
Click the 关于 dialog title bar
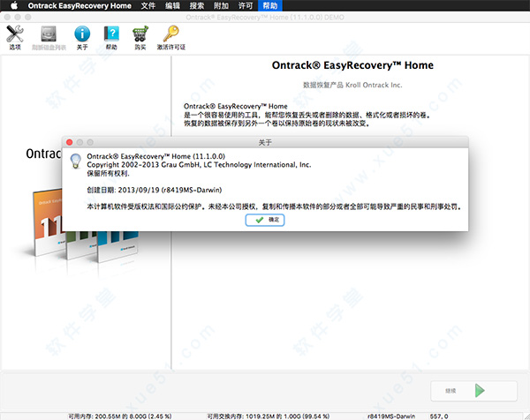pos(265,142)
